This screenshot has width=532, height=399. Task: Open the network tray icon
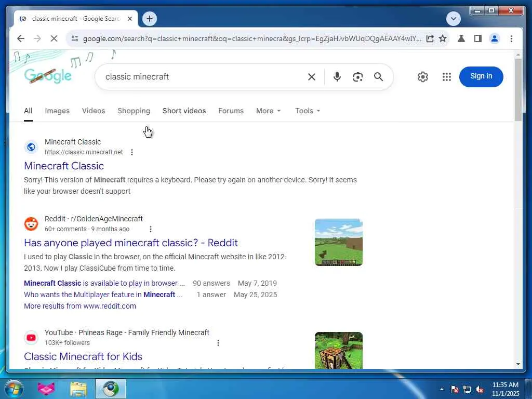pos(467,390)
